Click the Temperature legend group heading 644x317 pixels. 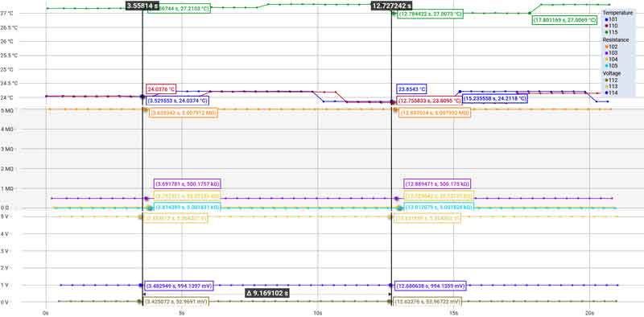coord(617,13)
